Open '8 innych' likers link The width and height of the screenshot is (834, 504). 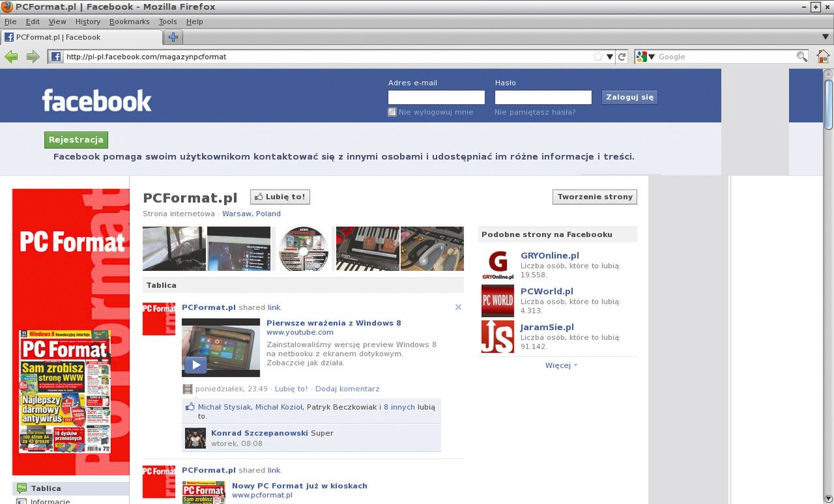[x=399, y=407]
